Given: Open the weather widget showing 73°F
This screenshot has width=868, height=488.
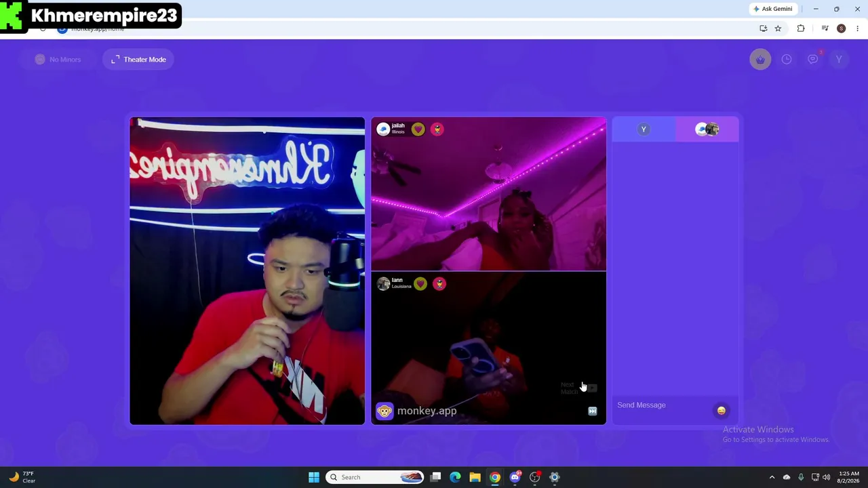Looking at the screenshot, I should (x=22, y=477).
